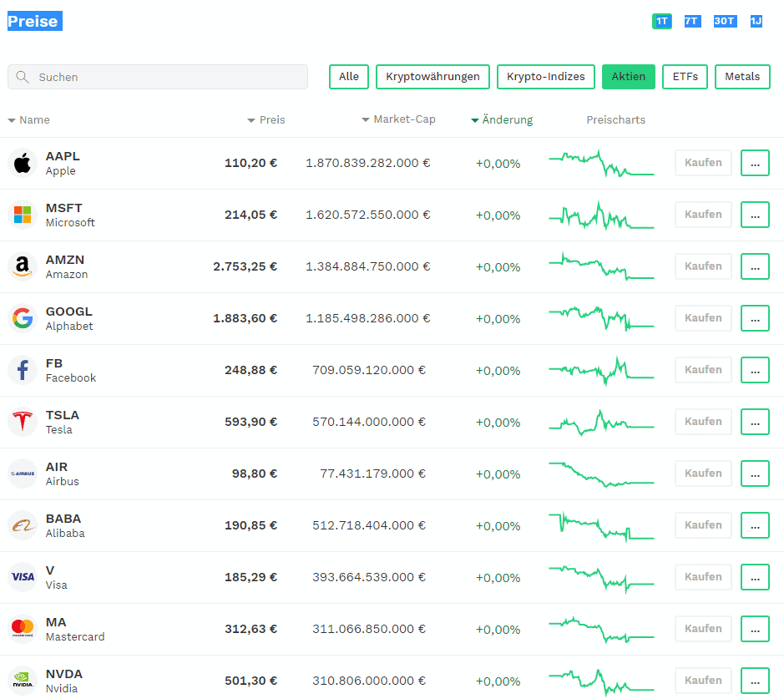Screen dimensions: 784x699
Task: Click Kaufen for Visa
Action: [704, 577]
